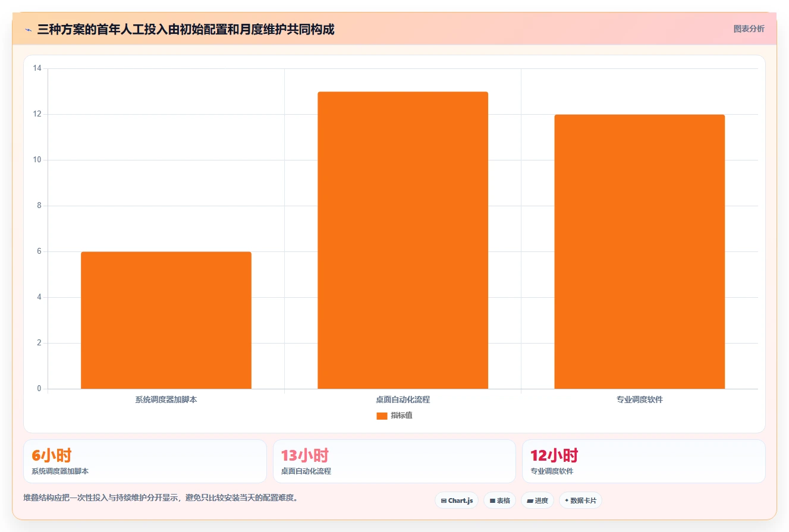Click the y-axis value 6
The width and height of the screenshot is (789, 532).
[x=39, y=251]
